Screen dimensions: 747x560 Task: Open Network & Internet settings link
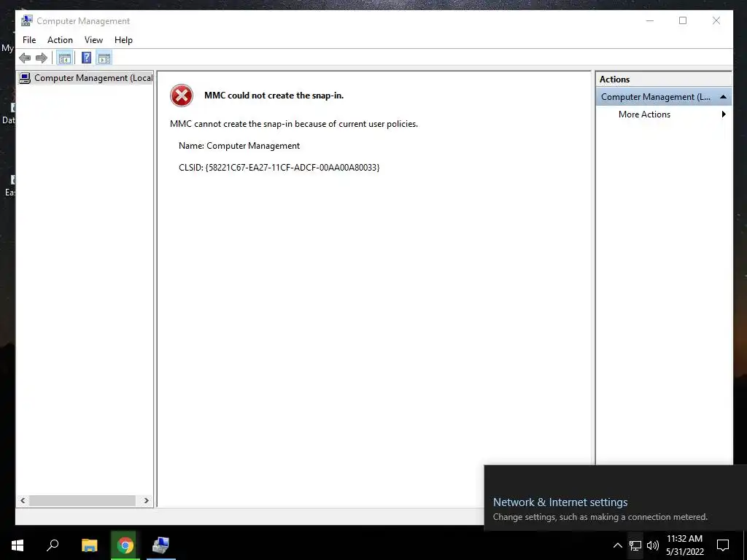pos(560,502)
